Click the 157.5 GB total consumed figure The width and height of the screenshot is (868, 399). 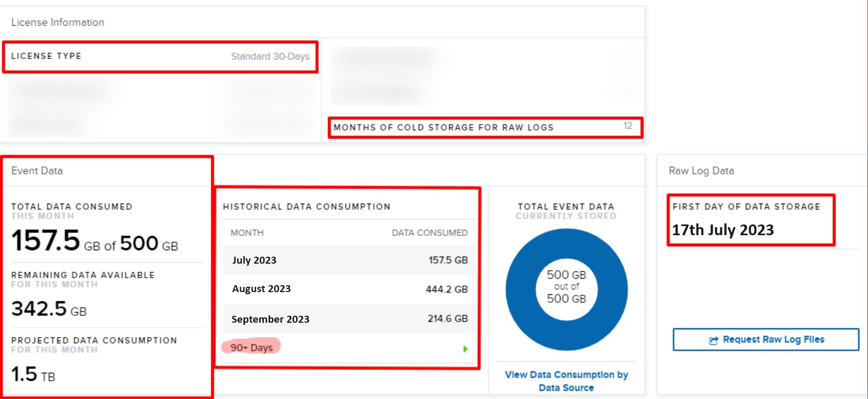click(x=46, y=241)
